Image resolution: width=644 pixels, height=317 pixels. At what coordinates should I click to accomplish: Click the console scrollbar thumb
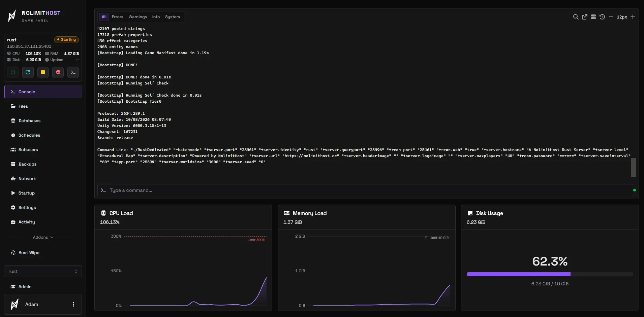point(634,167)
